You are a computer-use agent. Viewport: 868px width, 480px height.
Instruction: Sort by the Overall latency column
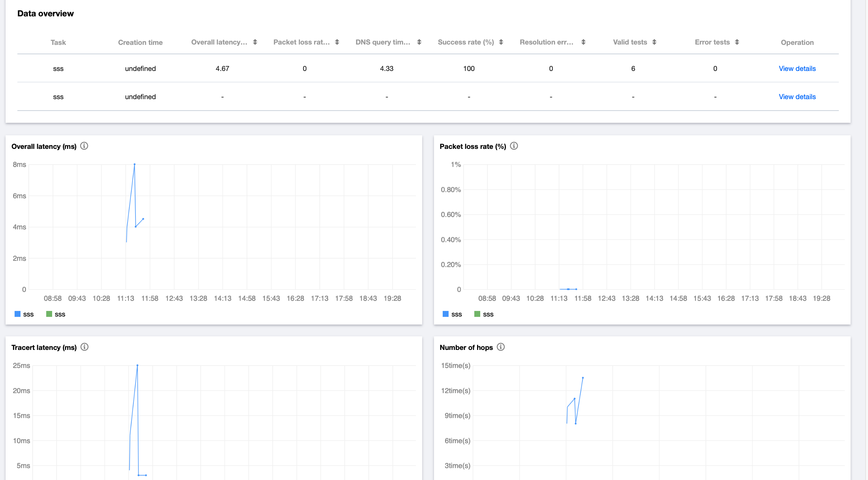pyautogui.click(x=255, y=42)
